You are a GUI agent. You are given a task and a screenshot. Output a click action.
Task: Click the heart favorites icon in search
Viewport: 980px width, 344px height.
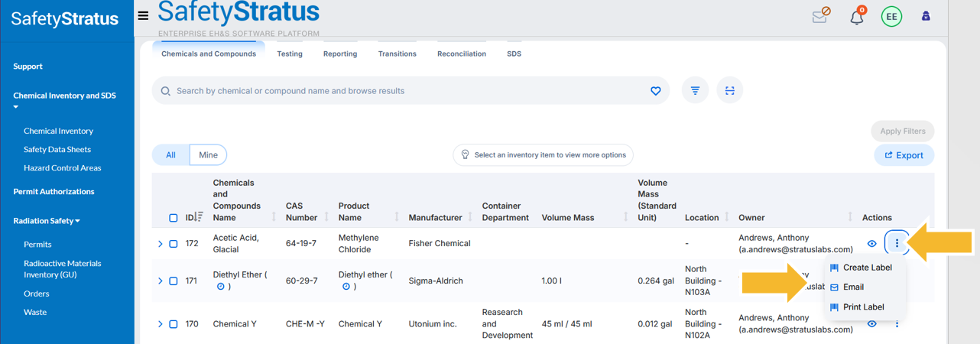[655, 91]
